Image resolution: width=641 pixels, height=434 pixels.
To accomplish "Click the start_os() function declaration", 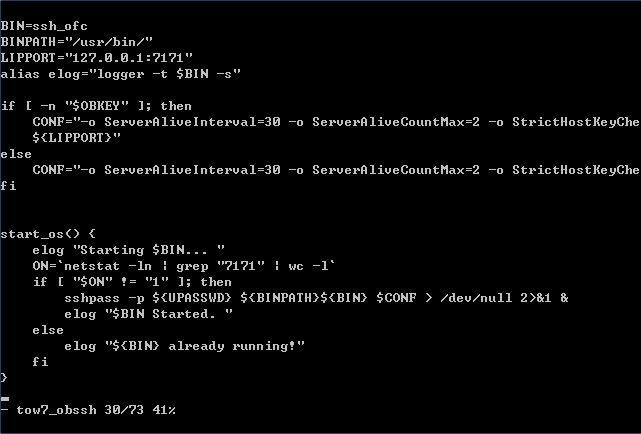I will (48, 234).
